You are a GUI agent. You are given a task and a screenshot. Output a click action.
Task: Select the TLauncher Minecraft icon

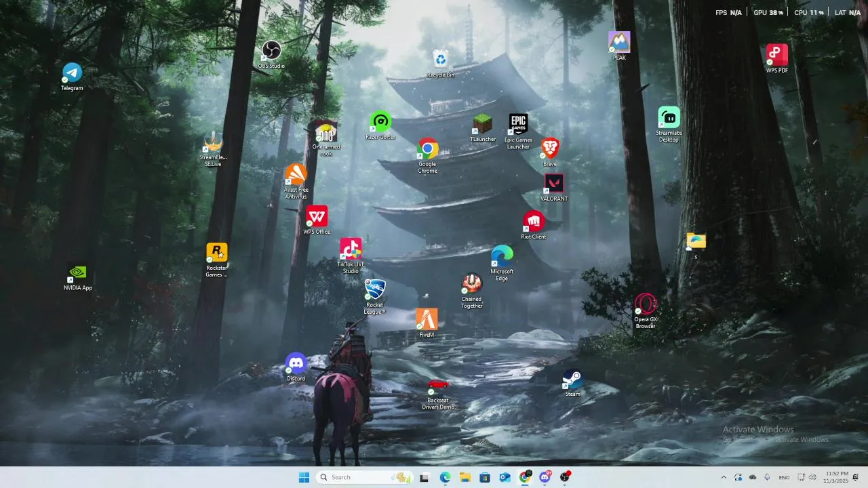[x=483, y=128]
